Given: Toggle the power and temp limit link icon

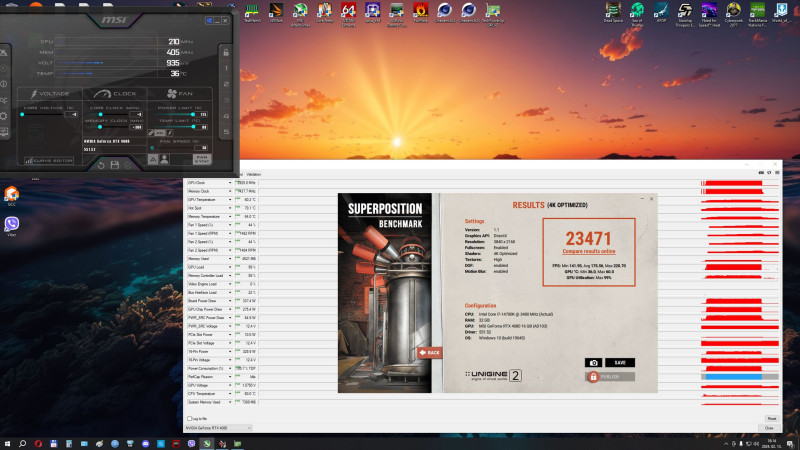Looking at the screenshot, I should click(152, 133).
